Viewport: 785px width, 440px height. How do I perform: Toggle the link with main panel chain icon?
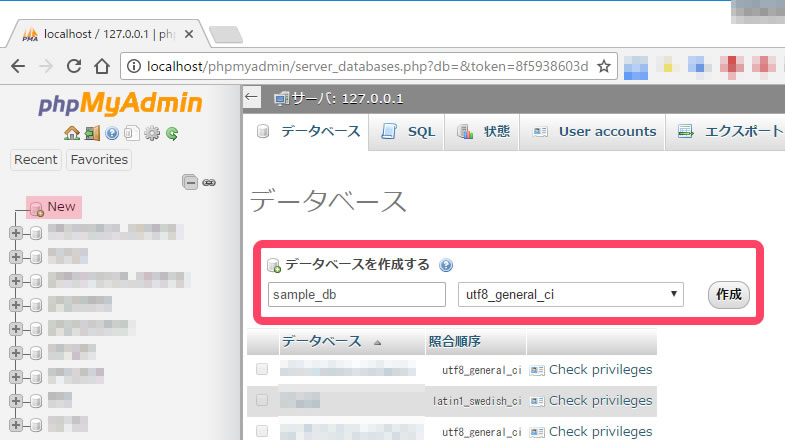tap(209, 183)
